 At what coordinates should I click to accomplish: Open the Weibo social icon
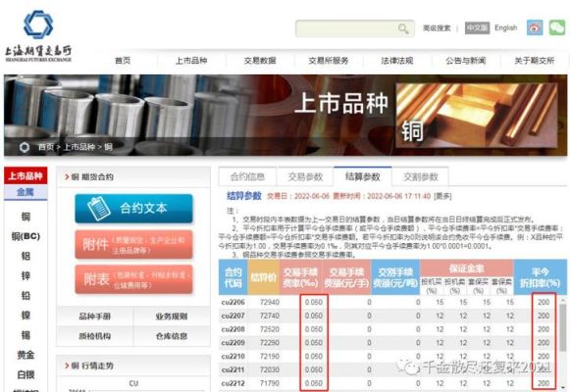click(535, 27)
